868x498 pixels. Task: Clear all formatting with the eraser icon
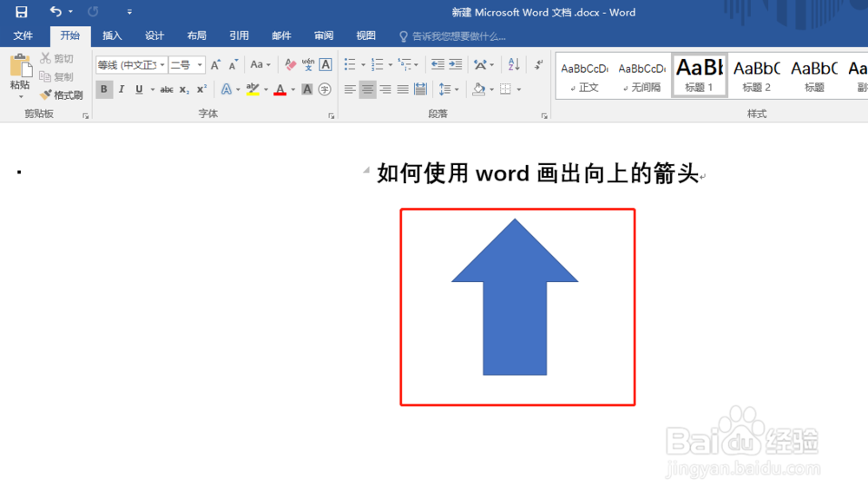[291, 65]
